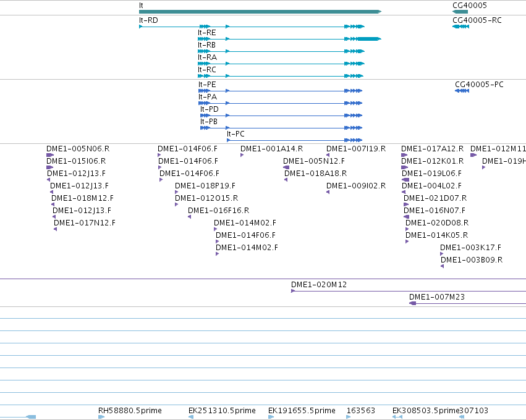Click BAC end DME1-007I19.R

pos(356,149)
